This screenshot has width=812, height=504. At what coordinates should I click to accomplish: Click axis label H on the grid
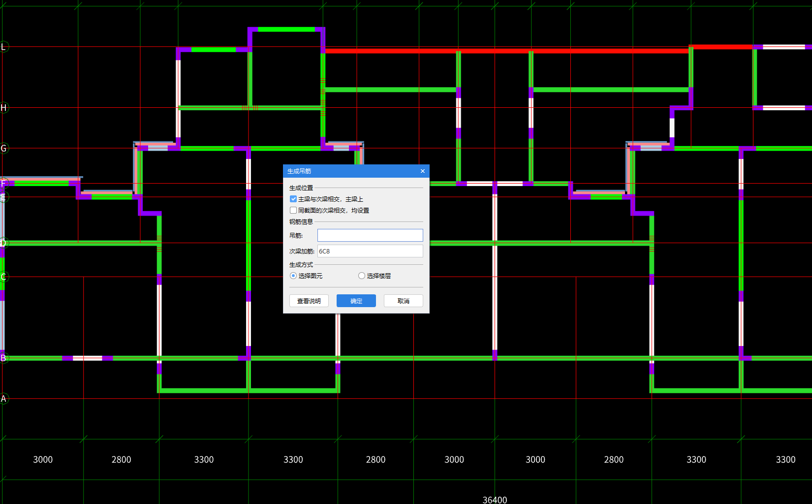click(3, 108)
